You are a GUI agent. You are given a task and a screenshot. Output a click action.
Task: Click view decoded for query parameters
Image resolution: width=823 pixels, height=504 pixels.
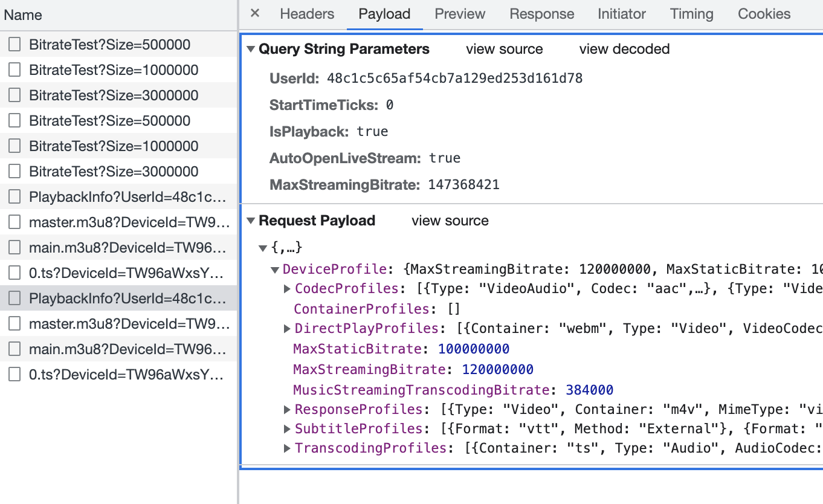click(x=624, y=49)
